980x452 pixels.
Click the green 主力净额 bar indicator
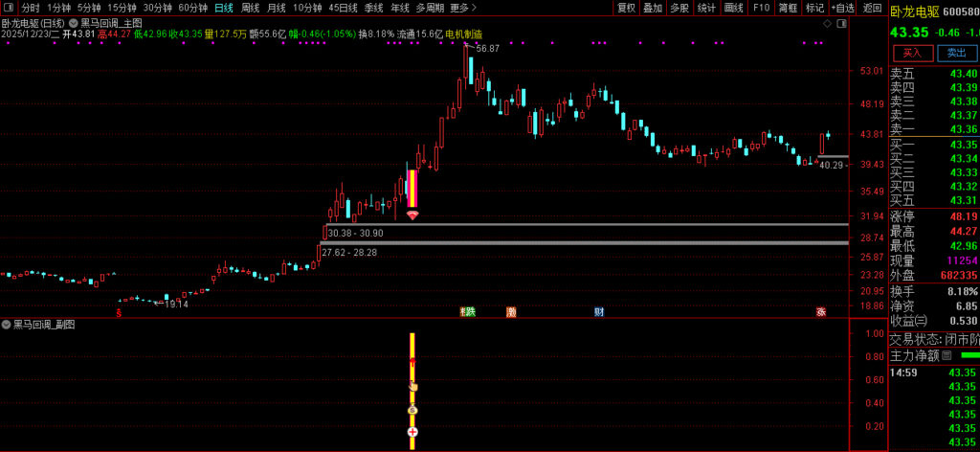click(x=969, y=355)
